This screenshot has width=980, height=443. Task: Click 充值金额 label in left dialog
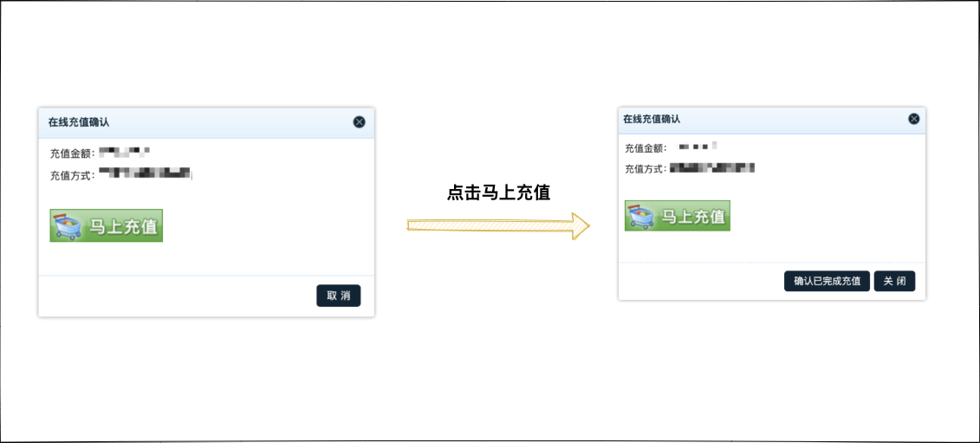point(73,153)
